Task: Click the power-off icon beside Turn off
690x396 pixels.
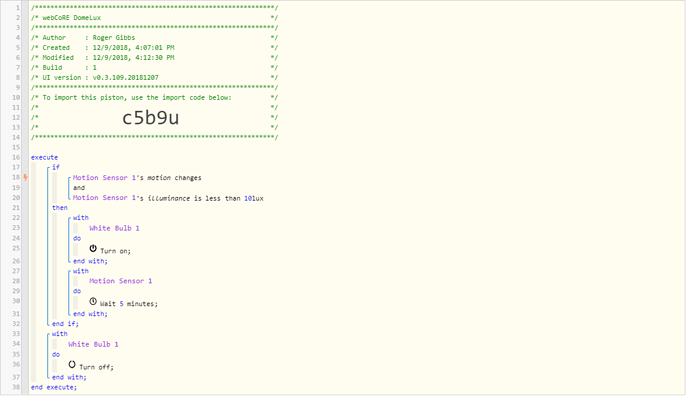Action: pyautogui.click(x=72, y=364)
